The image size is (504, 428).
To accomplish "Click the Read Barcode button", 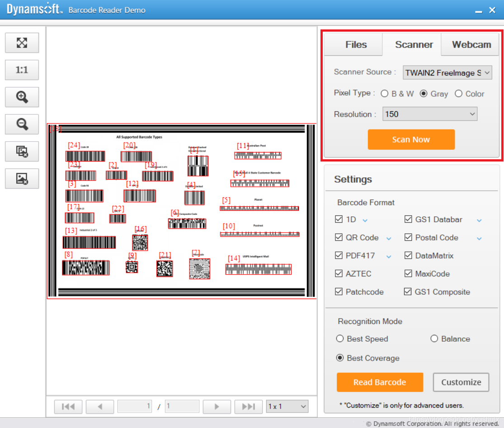I will point(380,382).
